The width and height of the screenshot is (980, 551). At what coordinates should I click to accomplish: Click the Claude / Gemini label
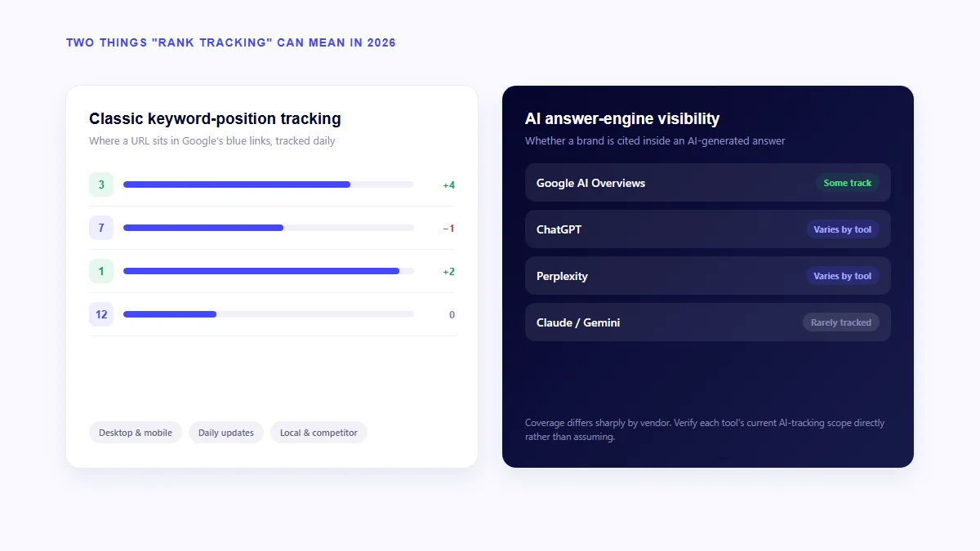[578, 322]
